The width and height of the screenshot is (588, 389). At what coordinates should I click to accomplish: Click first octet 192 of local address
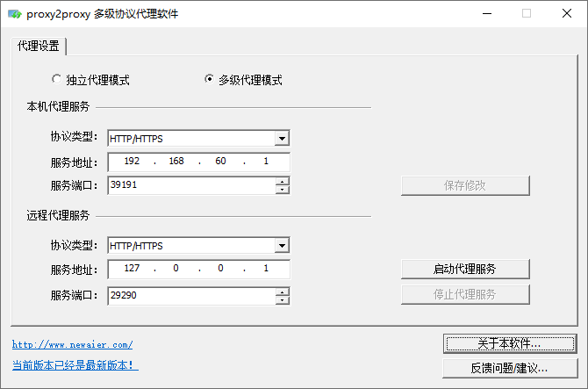pyautogui.click(x=132, y=162)
